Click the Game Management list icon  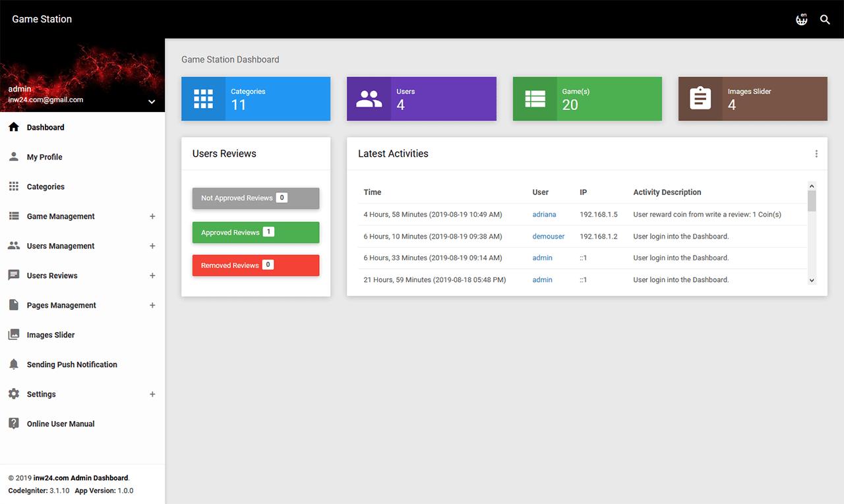(x=14, y=216)
